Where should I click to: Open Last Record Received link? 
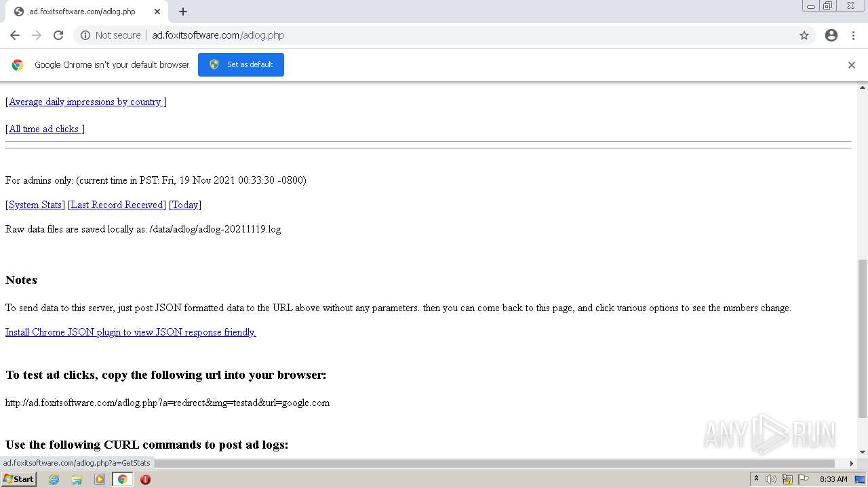(x=117, y=205)
